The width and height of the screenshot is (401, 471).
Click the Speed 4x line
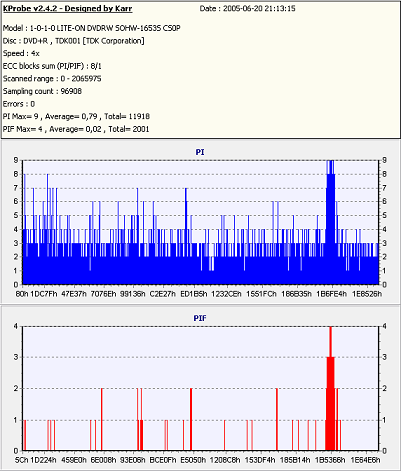[21, 53]
